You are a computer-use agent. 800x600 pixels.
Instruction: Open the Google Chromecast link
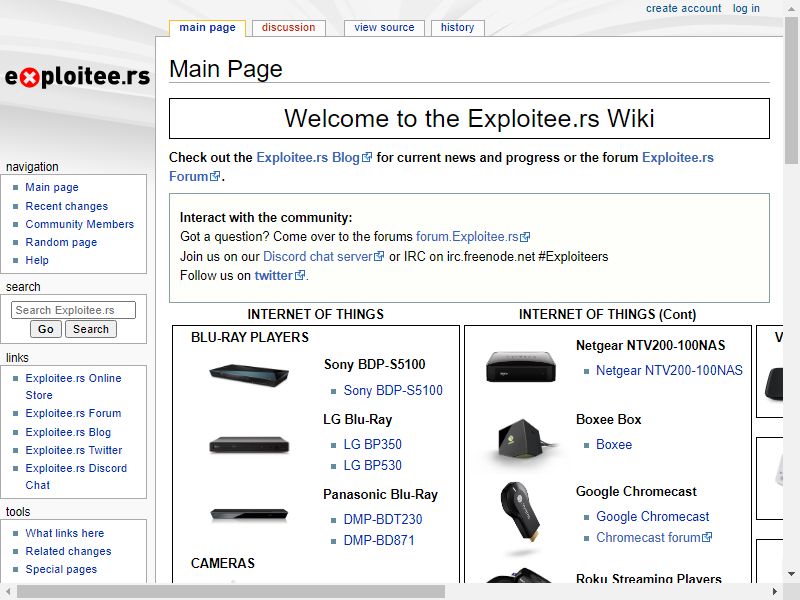653,516
